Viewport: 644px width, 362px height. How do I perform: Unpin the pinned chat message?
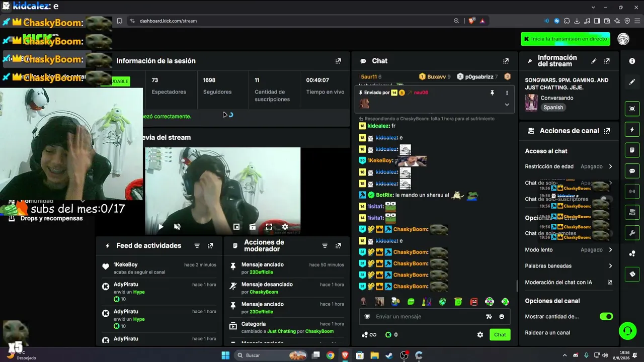pyautogui.click(x=492, y=93)
